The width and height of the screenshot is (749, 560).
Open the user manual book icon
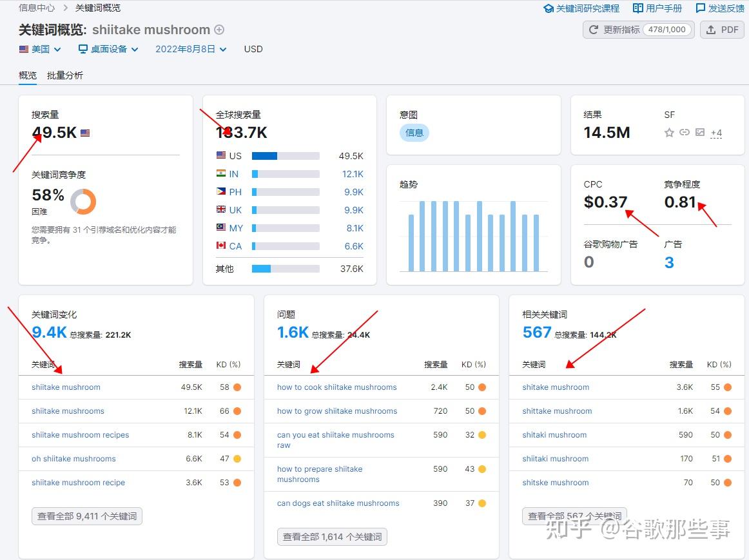[637, 8]
